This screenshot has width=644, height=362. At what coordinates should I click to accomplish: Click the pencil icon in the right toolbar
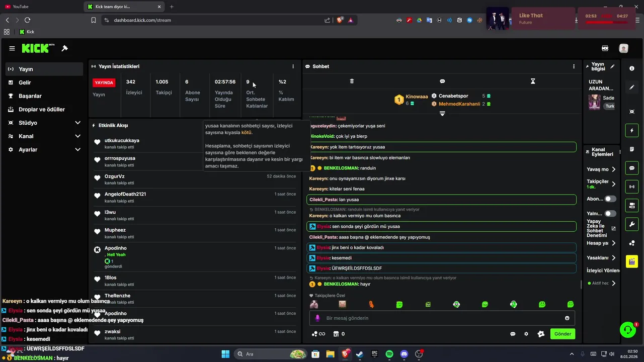[632, 87]
